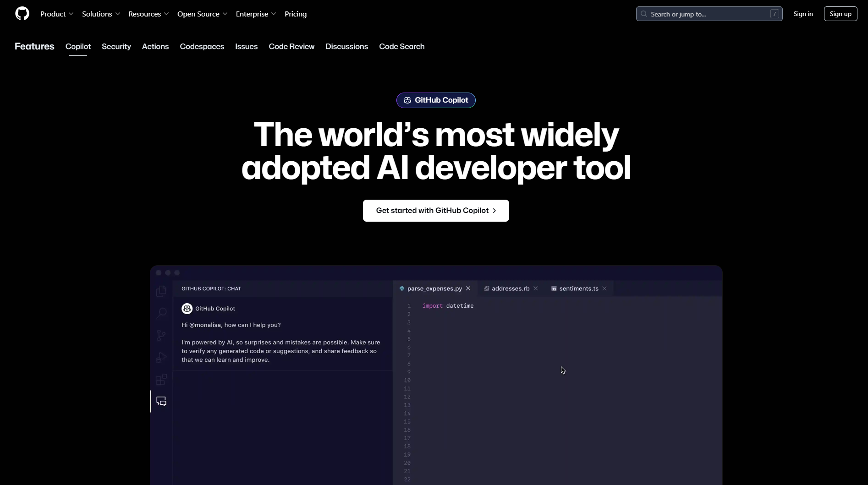Image resolution: width=868 pixels, height=485 pixels.
Task: Click the Copilot icon in the GitHub Copilot badge
Action: (407, 100)
